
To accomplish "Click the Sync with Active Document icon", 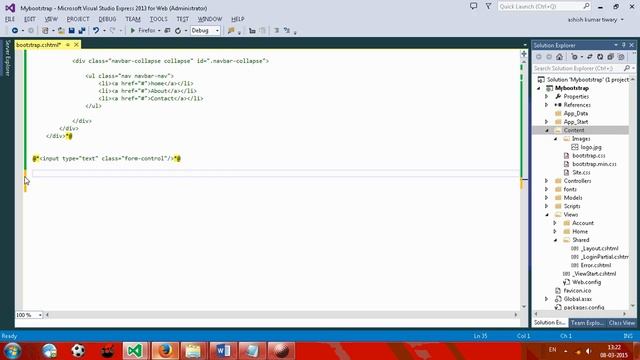I will pyautogui.click(x=589, y=57).
